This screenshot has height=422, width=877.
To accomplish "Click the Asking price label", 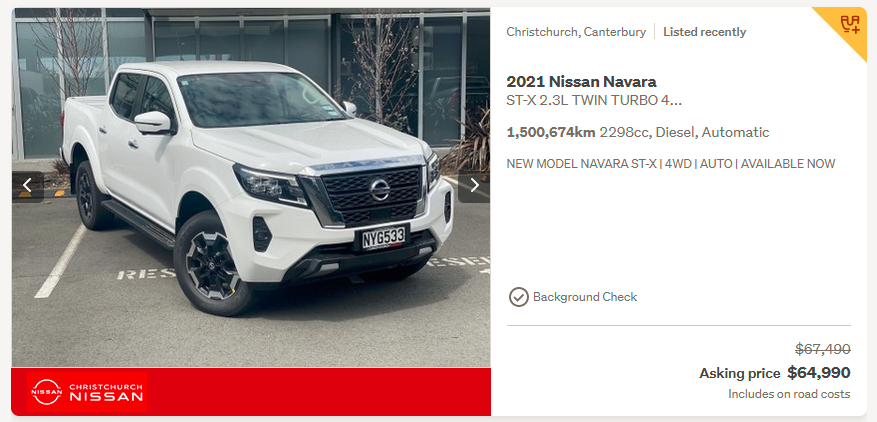I will coord(739,373).
